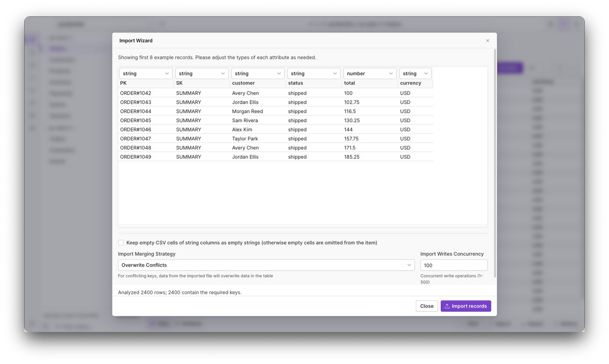609x364 pixels.
Task: Click the Import records button
Action: (466, 306)
